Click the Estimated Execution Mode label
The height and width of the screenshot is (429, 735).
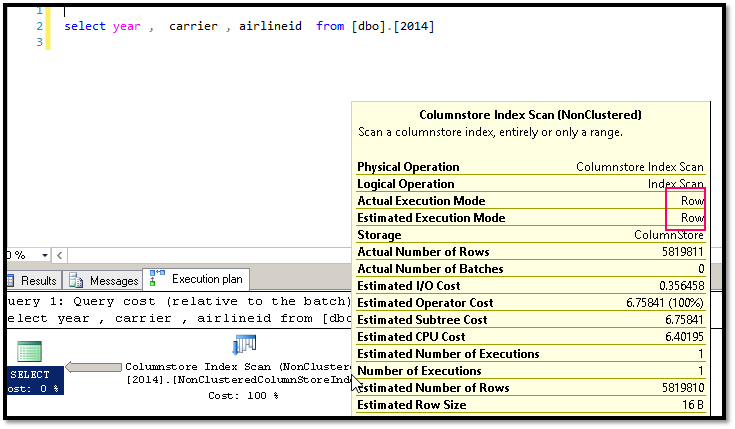pos(431,218)
